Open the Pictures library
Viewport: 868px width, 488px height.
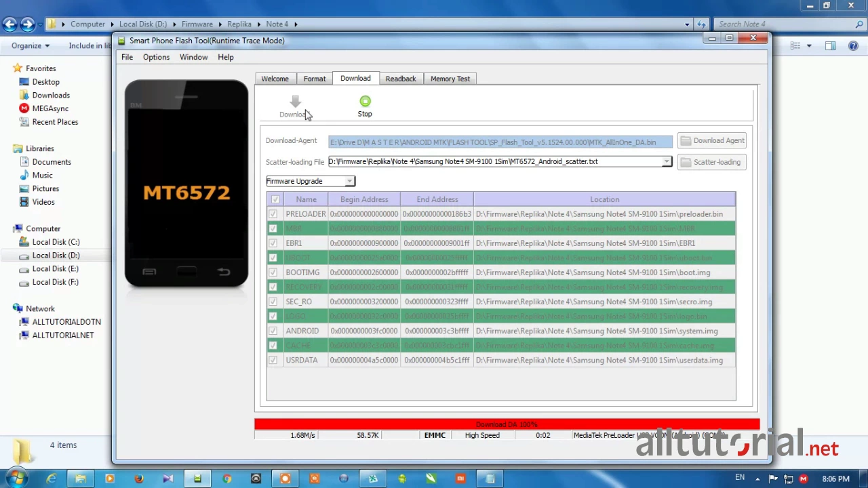(45, 188)
